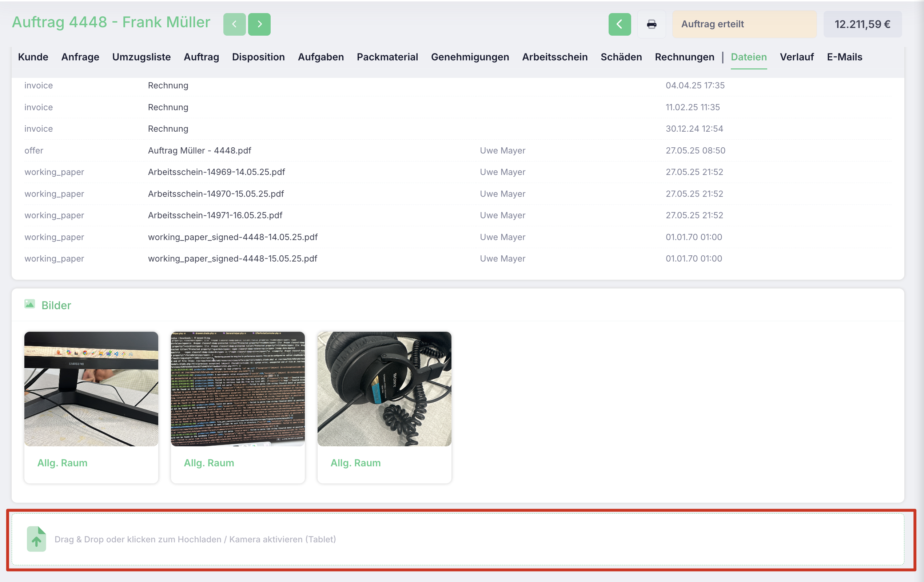This screenshot has height=582, width=924.
Task: Open Arbeitsschein-14970-15.05.25.pdf
Action: (216, 194)
